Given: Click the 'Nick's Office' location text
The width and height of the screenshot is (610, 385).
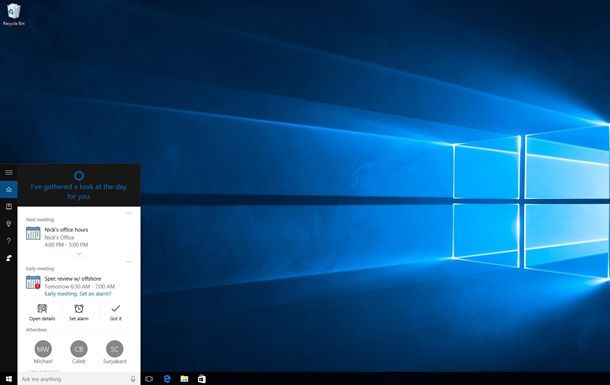Looking at the screenshot, I should (x=59, y=237).
